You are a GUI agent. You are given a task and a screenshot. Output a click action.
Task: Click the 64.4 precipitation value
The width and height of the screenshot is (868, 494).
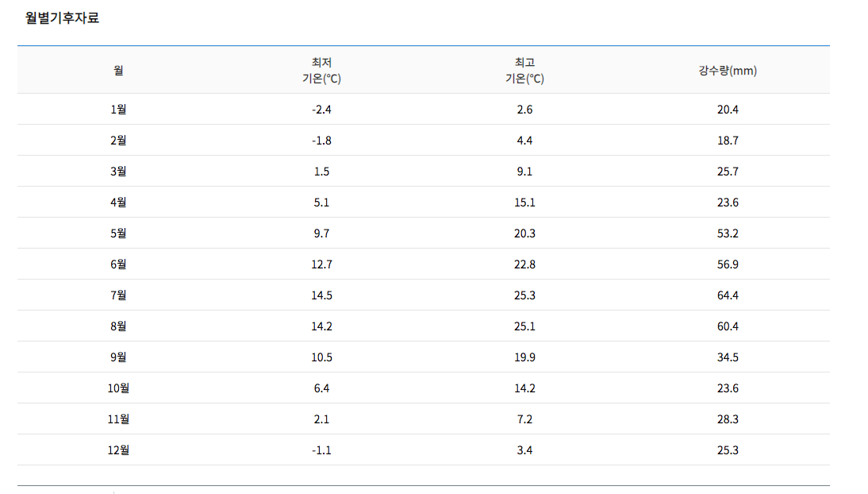tap(728, 295)
